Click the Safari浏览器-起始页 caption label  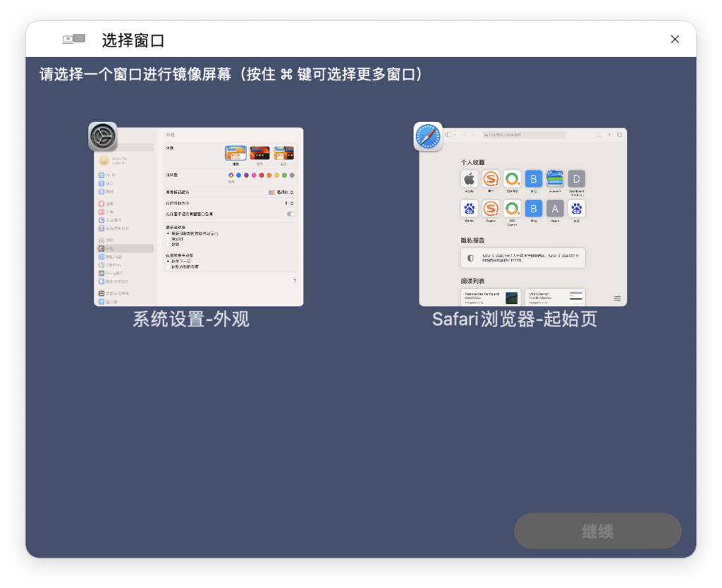[x=515, y=319]
